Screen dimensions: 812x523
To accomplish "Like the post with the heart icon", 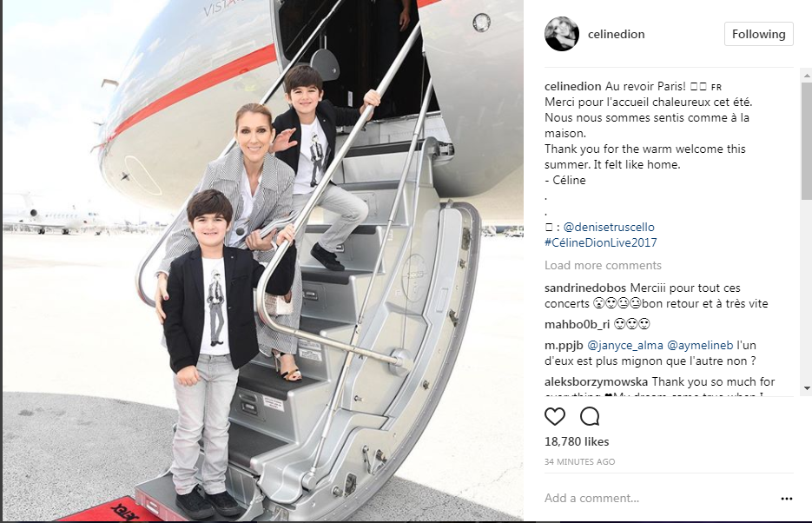I will (x=555, y=416).
